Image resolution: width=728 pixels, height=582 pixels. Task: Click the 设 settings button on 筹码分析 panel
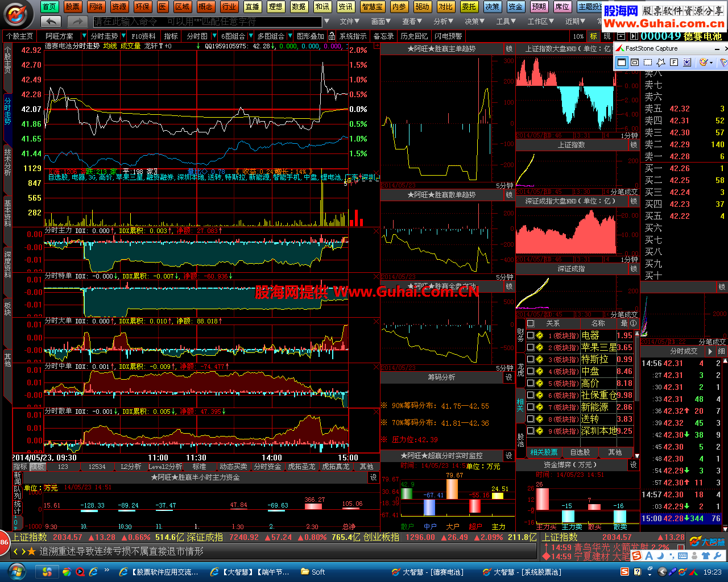(509, 377)
